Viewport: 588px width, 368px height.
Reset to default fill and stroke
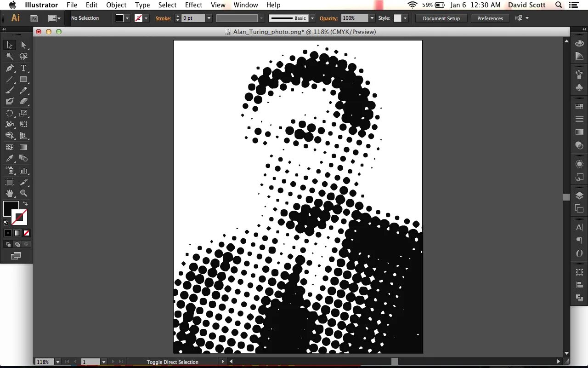(x=6, y=222)
